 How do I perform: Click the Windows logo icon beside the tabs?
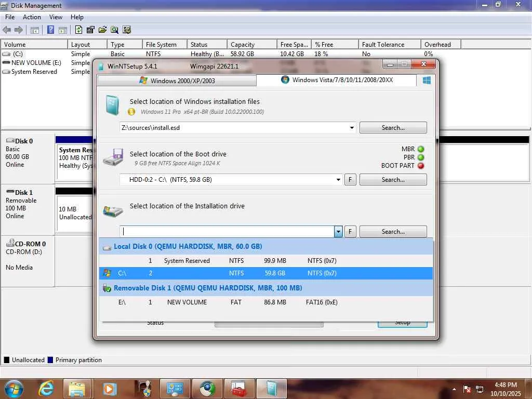427,81
